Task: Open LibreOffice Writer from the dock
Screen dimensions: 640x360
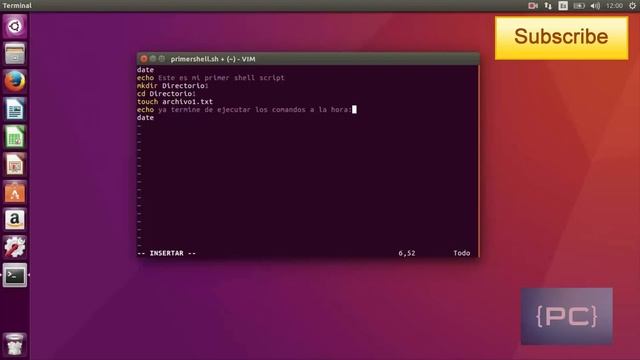Action: (x=15, y=109)
